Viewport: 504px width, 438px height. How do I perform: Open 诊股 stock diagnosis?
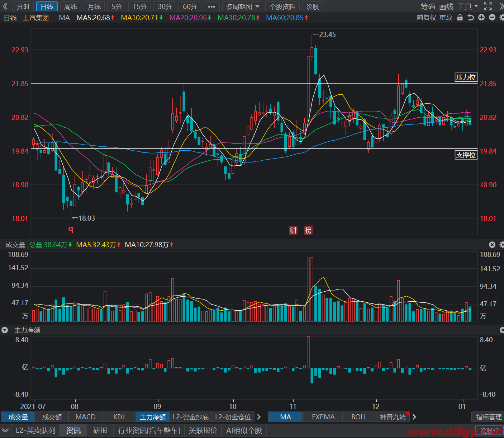(x=313, y=6)
